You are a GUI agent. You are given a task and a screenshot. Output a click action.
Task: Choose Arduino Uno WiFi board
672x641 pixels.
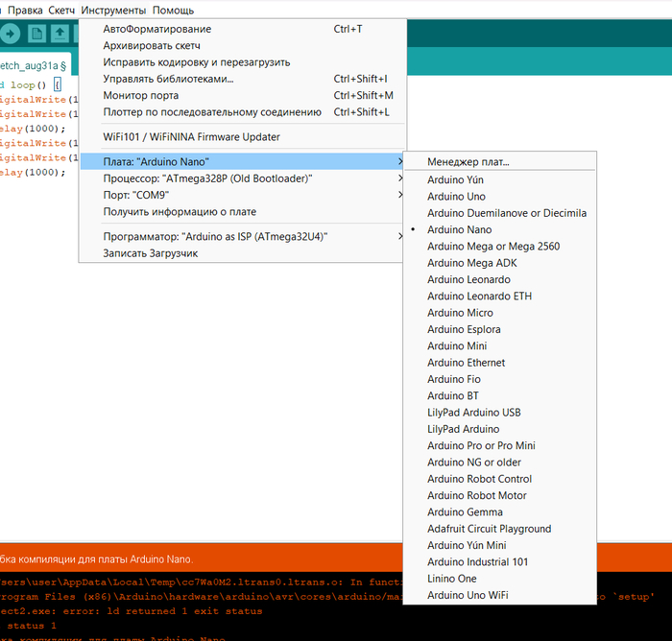pos(500,596)
